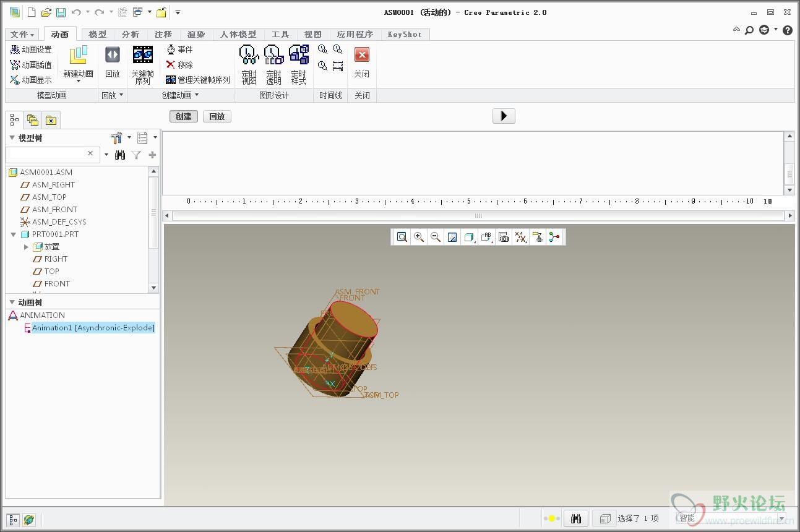Click zoom out on the graphics toolbar
Screen dimensions: 800x532
(436, 237)
